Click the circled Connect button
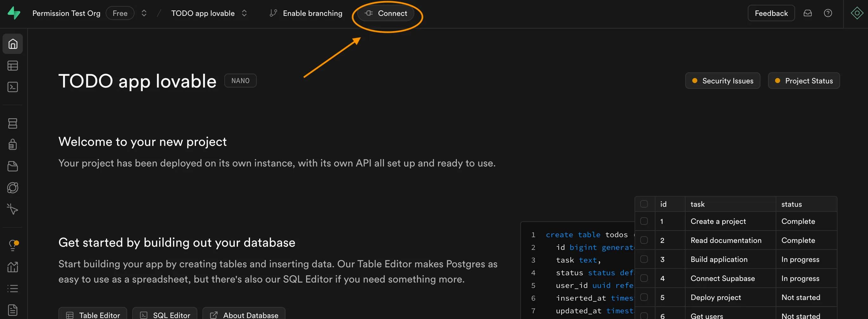 [386, 13]
